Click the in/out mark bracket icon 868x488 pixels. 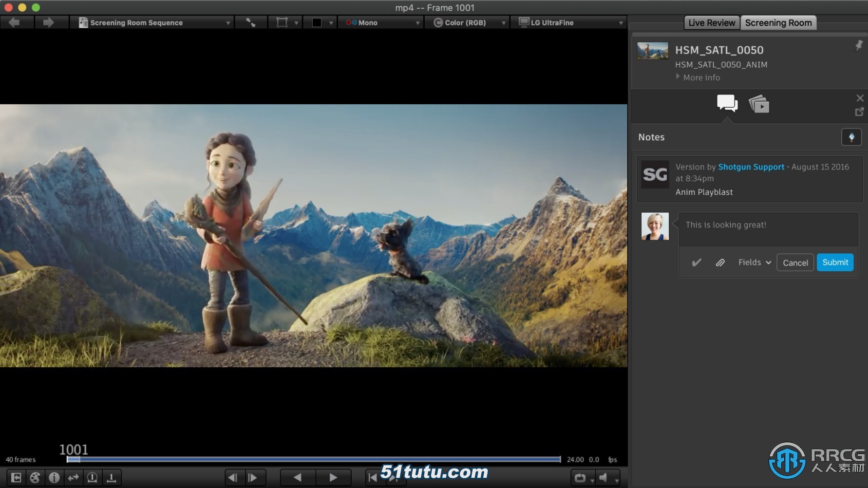tap(111, 478)
